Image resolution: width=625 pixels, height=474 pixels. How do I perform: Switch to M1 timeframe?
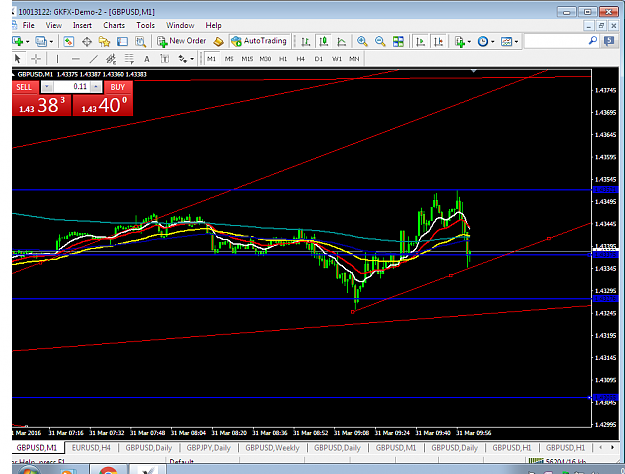(211, 59)
